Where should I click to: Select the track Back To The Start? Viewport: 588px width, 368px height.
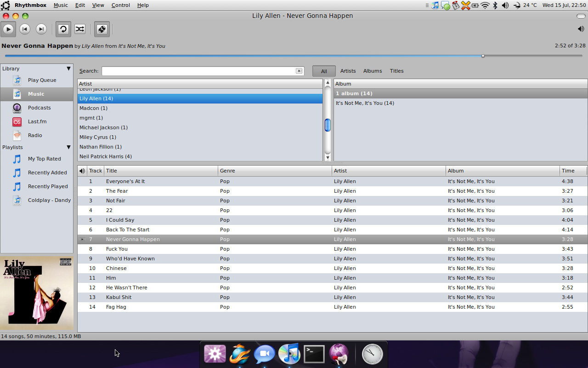tap(332, 230)
